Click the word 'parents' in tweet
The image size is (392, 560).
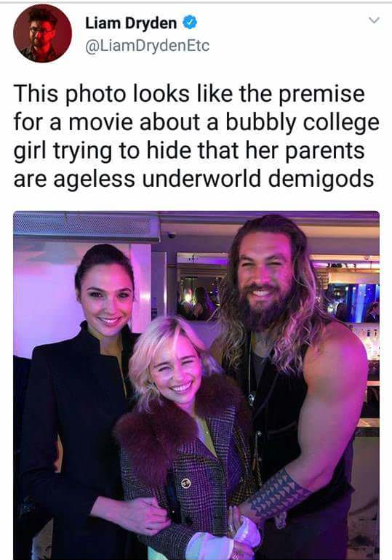click(x=325, y=152)
